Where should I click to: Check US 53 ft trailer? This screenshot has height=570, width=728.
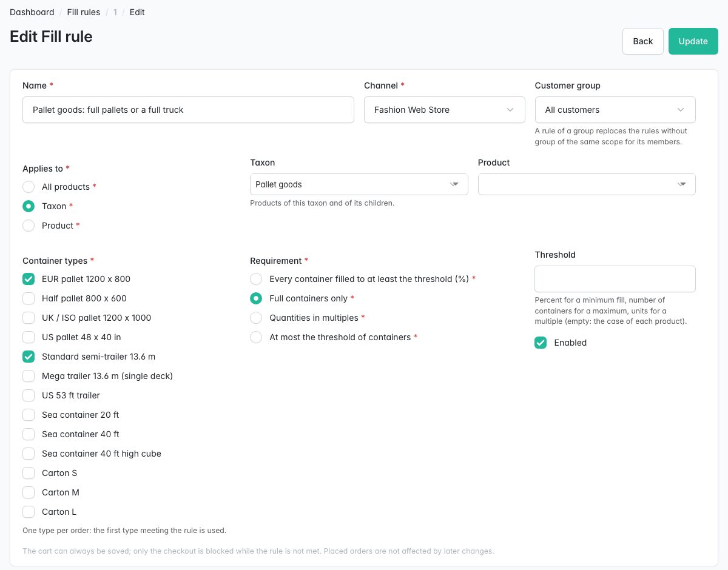pos(29,395)
